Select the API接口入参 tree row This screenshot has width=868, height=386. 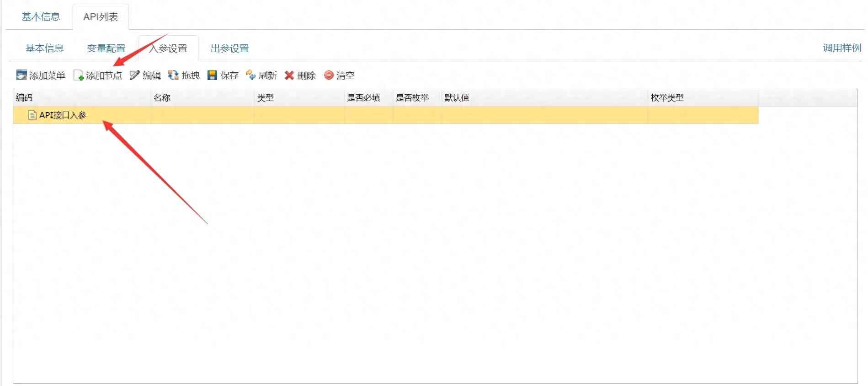point(386,115)
